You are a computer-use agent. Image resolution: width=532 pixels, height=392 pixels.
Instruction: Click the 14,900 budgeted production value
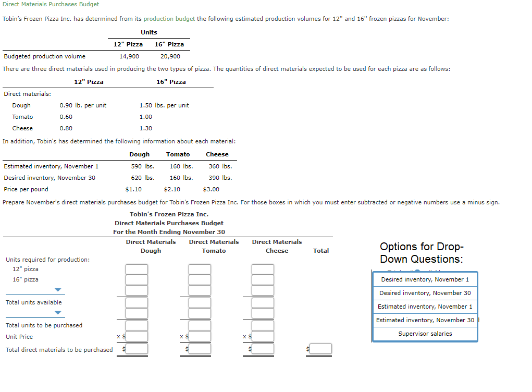(x=129, y=56)
